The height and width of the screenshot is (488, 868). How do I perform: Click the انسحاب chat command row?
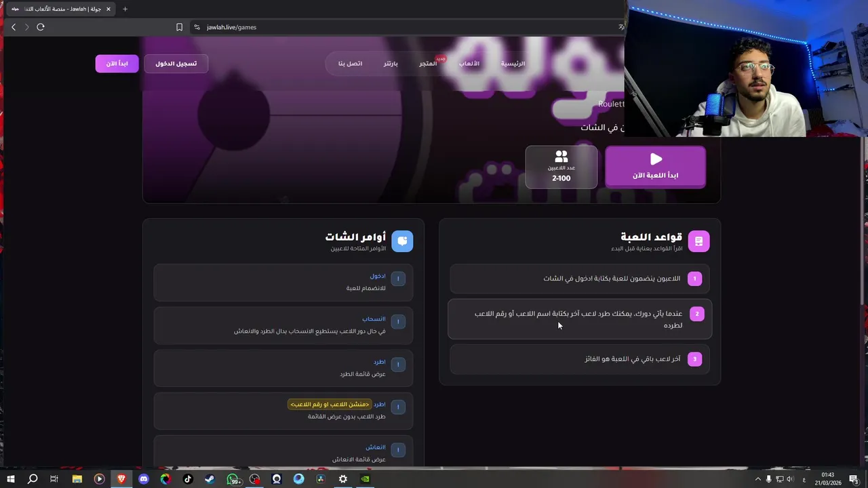pyautogui.click(x=283, y=325)
